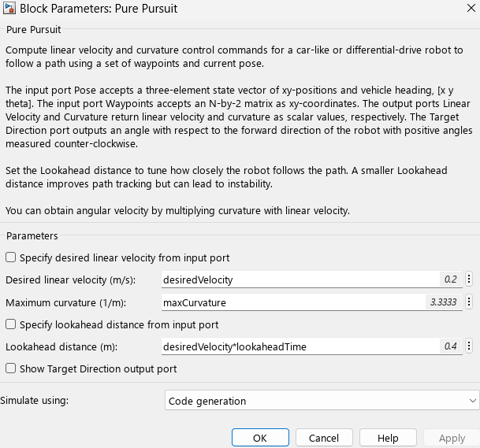Cancel the block parameter changes
Image resolution: width=480 pixels, height=448 pixels.
(324, 438)
